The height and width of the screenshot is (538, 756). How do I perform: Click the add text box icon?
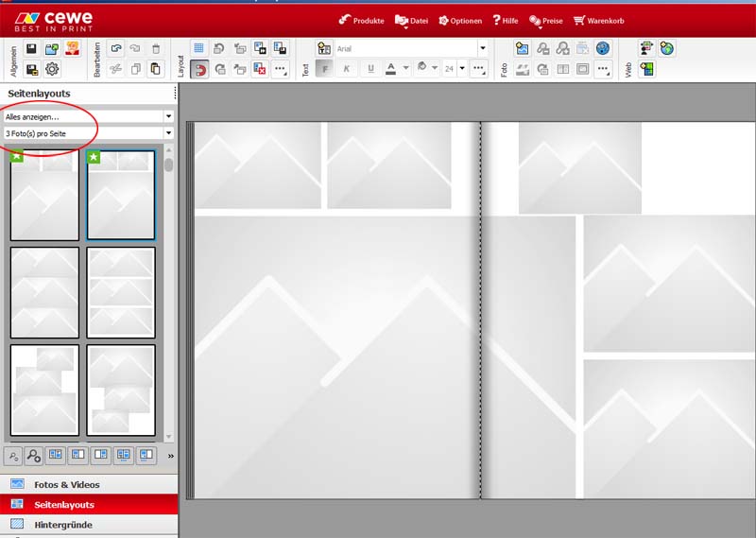tap(324, 48)
